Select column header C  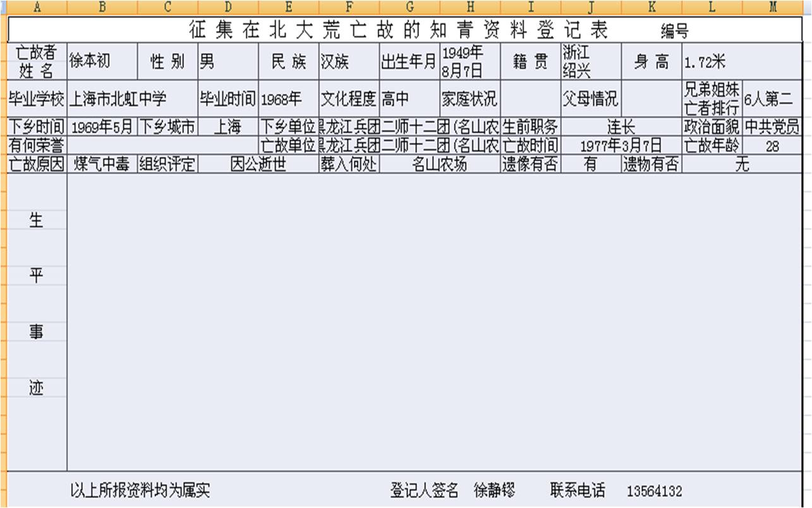[x=167, y=7]
